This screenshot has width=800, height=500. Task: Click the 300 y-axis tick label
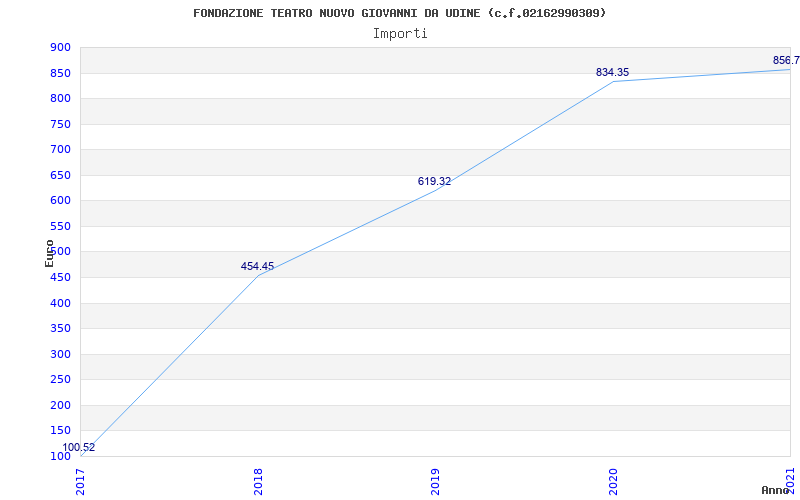[x=60, y=354]
